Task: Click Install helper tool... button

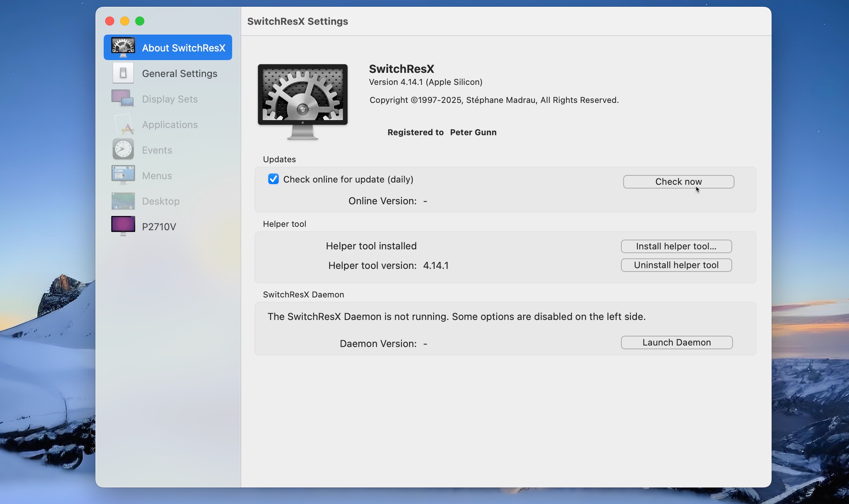Action: coord(676,246)
